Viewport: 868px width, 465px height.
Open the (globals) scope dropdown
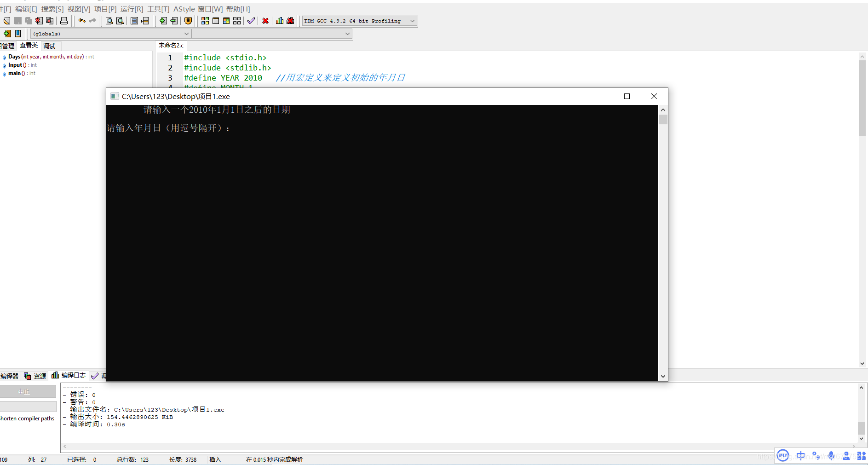point(110,34)
